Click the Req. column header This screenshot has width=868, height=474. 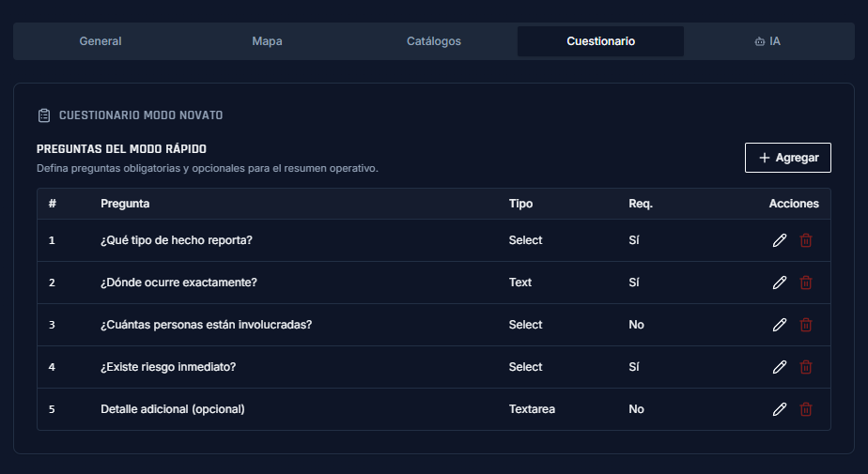click(641, 204)
